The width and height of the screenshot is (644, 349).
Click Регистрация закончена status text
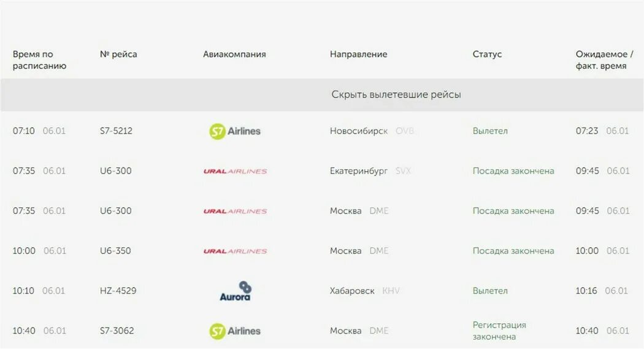click(499, 331)
